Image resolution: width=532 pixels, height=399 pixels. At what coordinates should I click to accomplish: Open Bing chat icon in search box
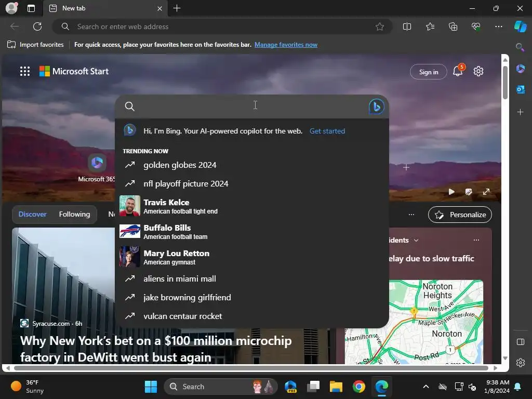(x=376, y=106)
